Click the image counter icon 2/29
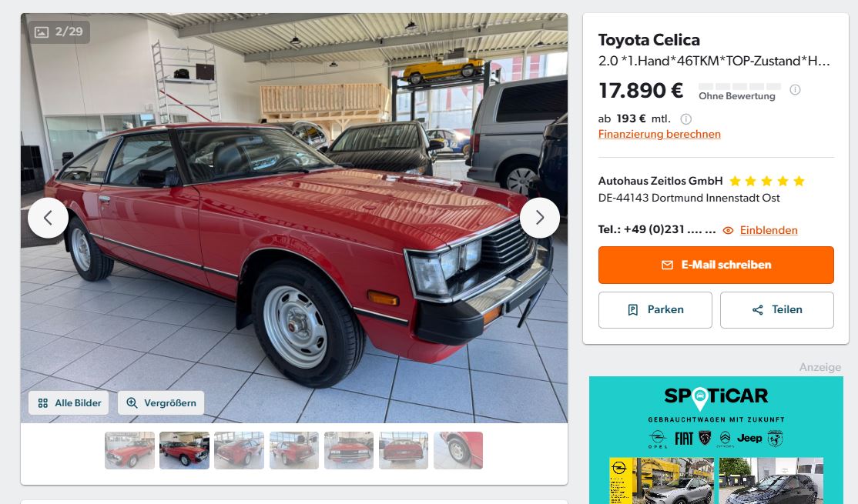858x504 pixels. tap(42, 32)
